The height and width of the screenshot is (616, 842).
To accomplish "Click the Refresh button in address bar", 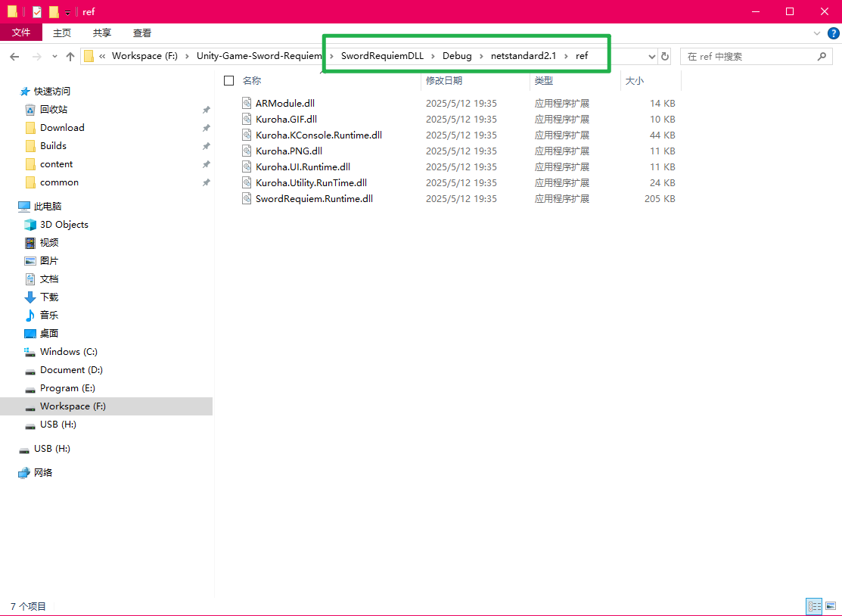I will [665, 57].
